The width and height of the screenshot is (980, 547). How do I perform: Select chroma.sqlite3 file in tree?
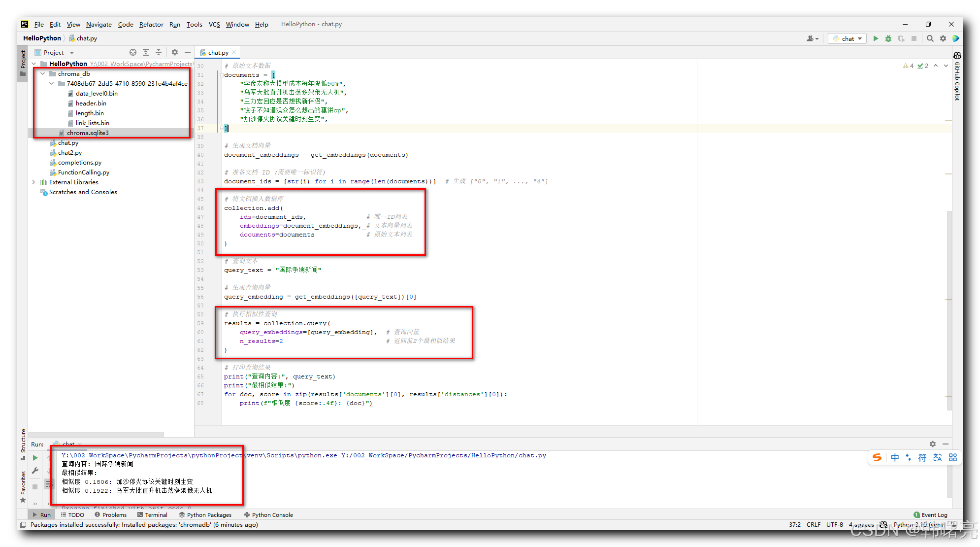88,133
